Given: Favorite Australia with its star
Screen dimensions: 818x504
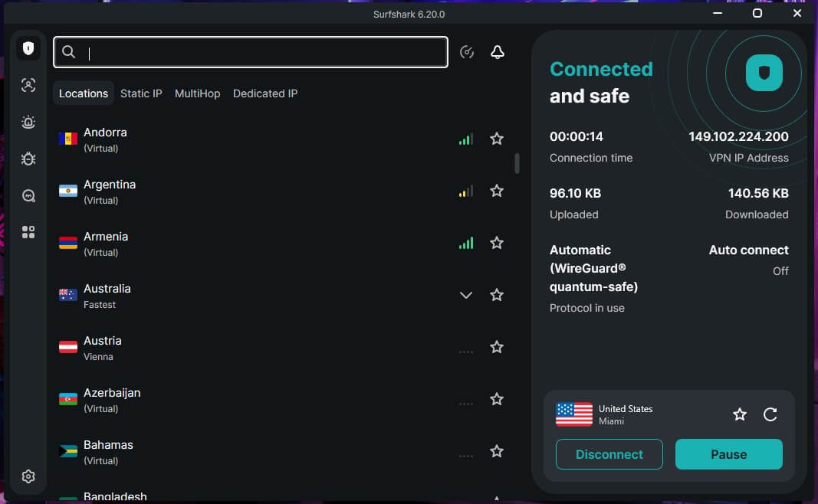Looking at the screenshot, I should click(x=497, y=295).
